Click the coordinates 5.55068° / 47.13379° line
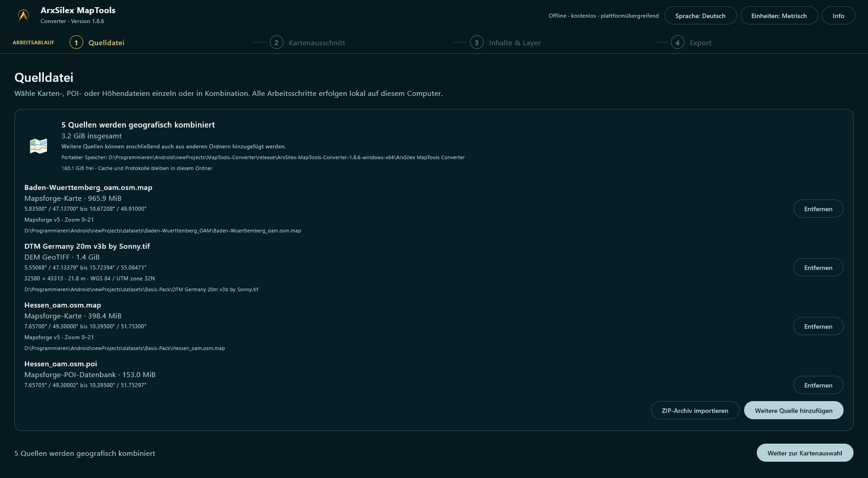The width and height of the screenshot is (868, 478). [x=85, y=268]
